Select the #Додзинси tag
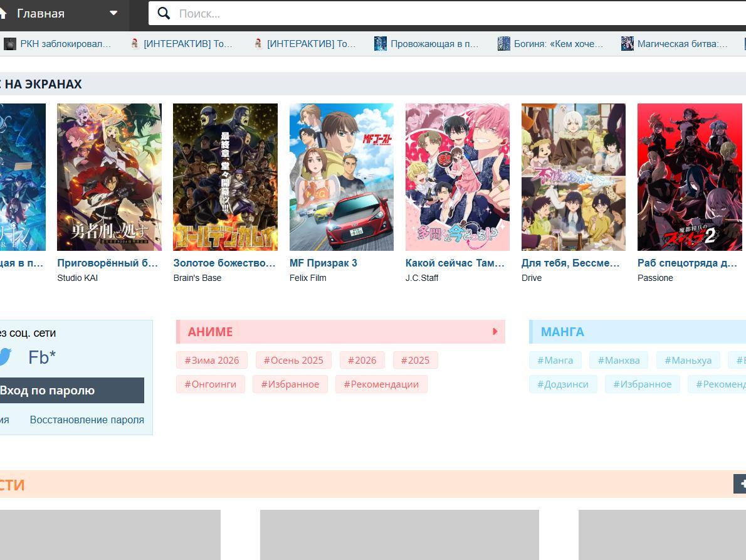The height and width of the screenshot is (560, 746). pyautogui.click(x=563, y=384)
